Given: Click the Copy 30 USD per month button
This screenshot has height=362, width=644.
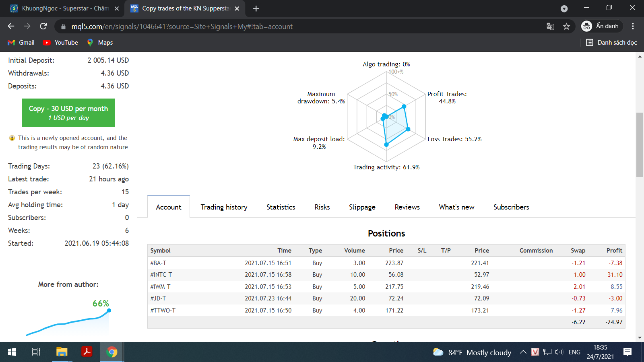Looking at the screenshot, I should [x=68, y=113].
